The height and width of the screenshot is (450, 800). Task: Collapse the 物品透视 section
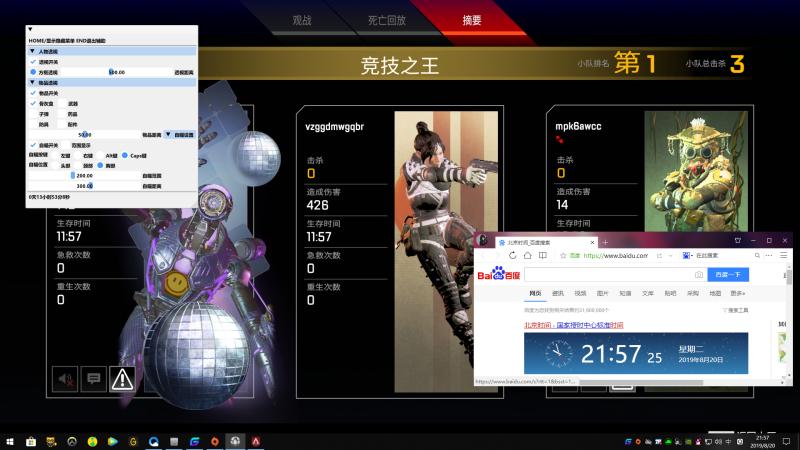[32, 82]
